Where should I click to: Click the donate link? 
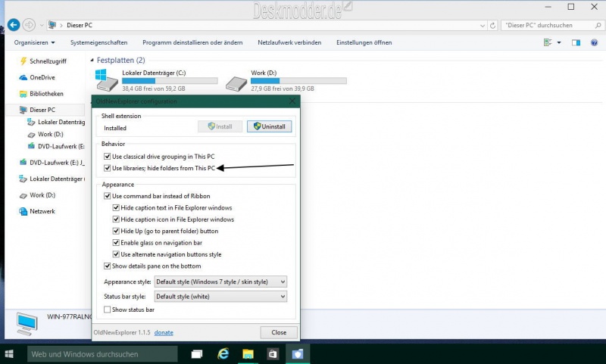164,332
